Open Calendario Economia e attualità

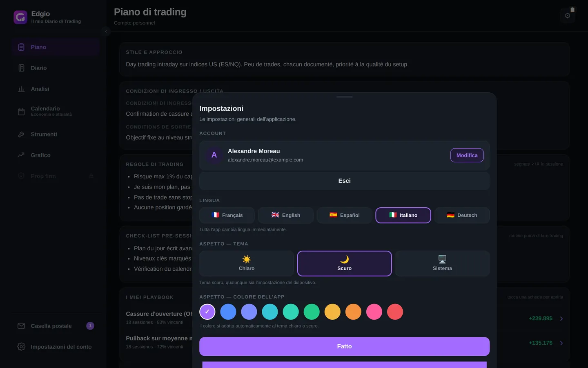(56, 111)
